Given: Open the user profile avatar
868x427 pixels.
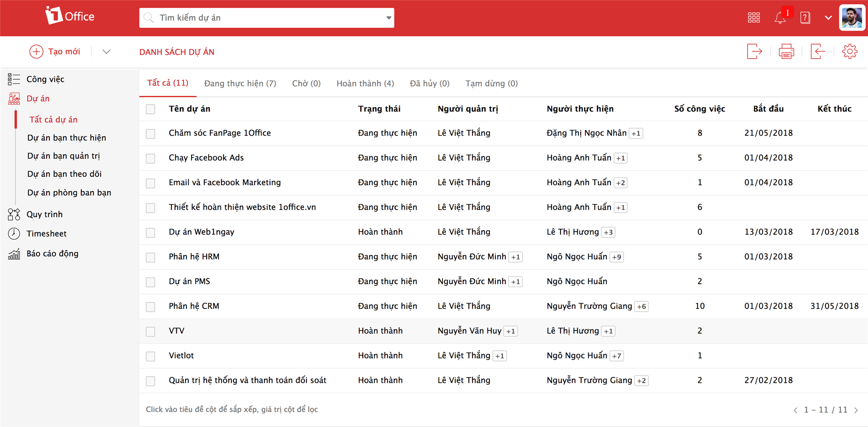Looking at the screenshot, I should tap(852, 18).
